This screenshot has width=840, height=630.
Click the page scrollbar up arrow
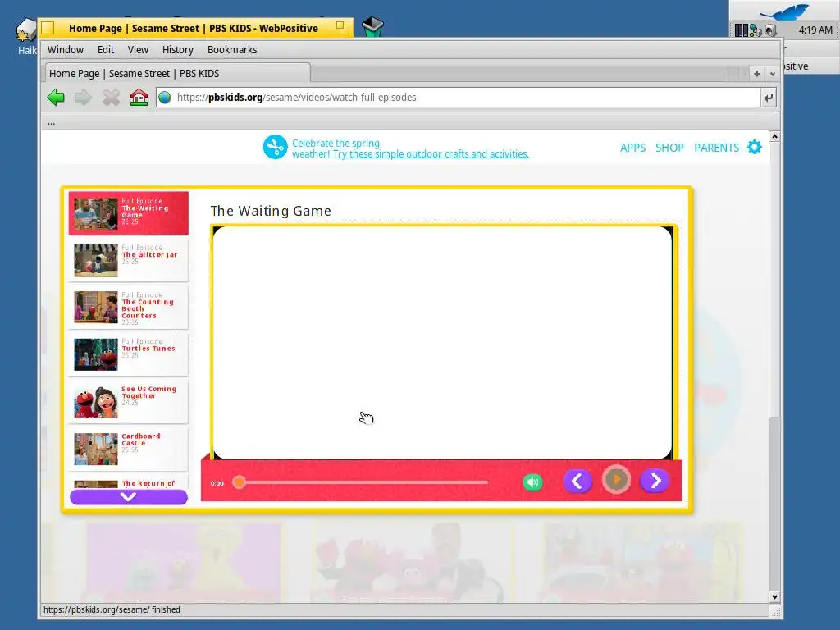(x=774, y=137)
